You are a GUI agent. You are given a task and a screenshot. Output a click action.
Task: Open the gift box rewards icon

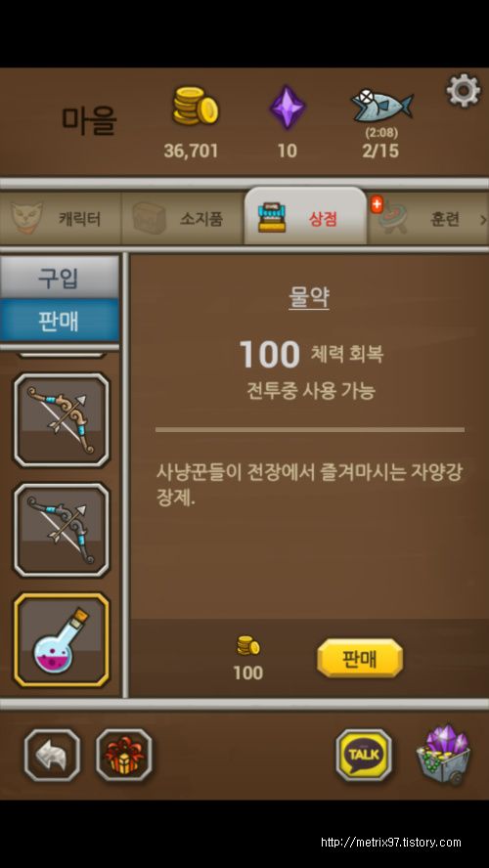point(124,755)
